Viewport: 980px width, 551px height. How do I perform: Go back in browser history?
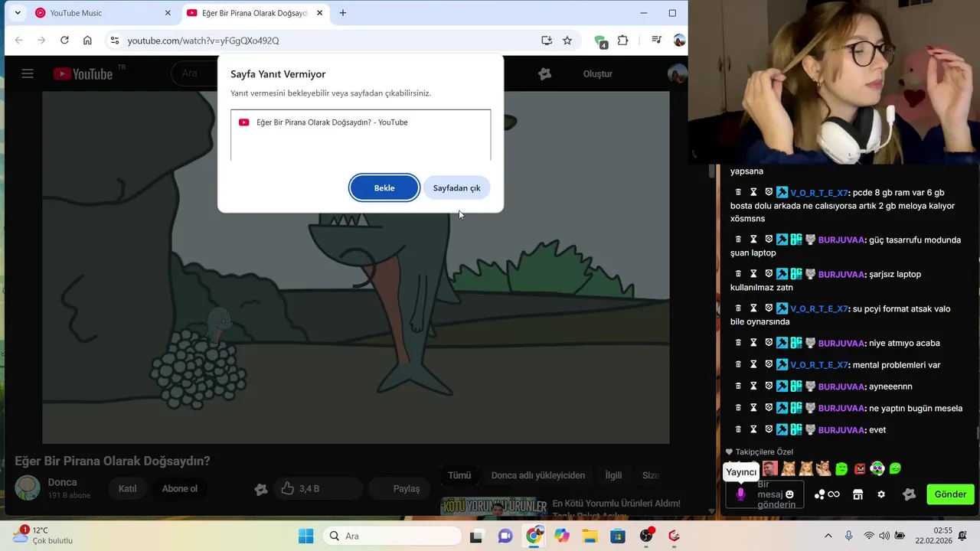click(x=19, y=41)
